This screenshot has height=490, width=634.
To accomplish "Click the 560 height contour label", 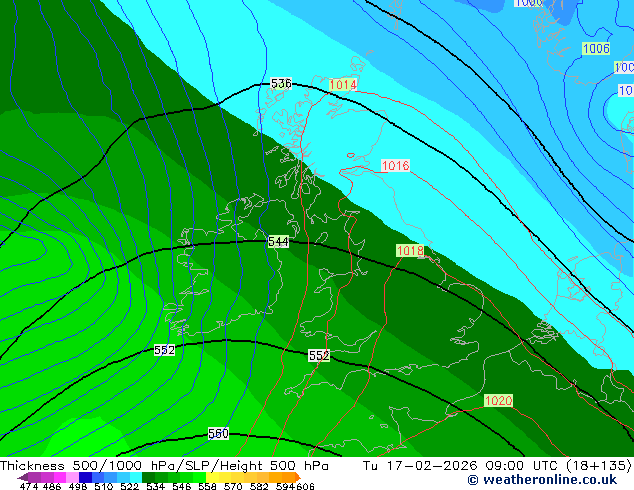I will click(218, 434).
